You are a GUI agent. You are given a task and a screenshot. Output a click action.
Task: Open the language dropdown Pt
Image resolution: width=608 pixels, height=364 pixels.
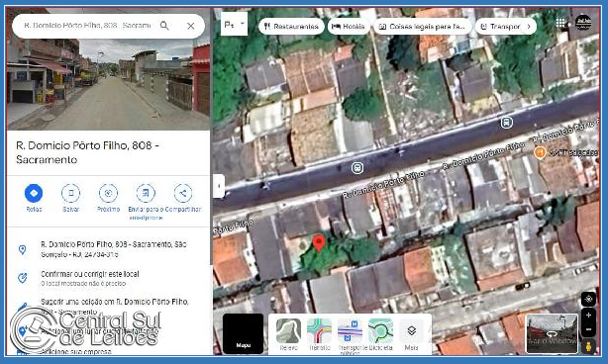234,24
